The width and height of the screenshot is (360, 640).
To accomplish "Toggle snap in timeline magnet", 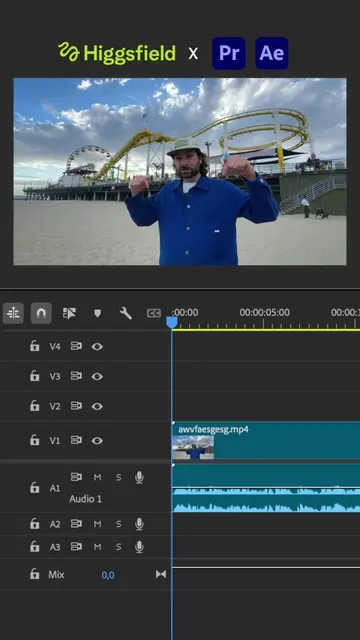I will click(x=41, y=313).
